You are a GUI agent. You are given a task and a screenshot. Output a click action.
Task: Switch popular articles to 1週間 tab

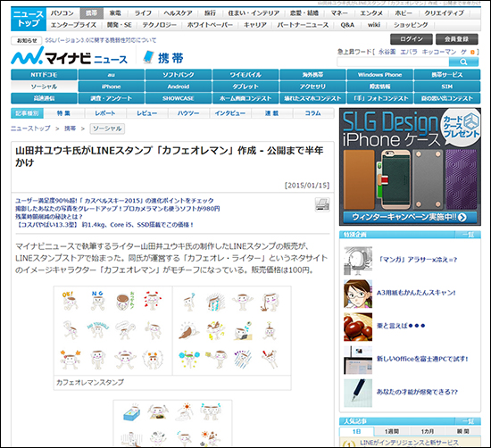coord(392,431)
